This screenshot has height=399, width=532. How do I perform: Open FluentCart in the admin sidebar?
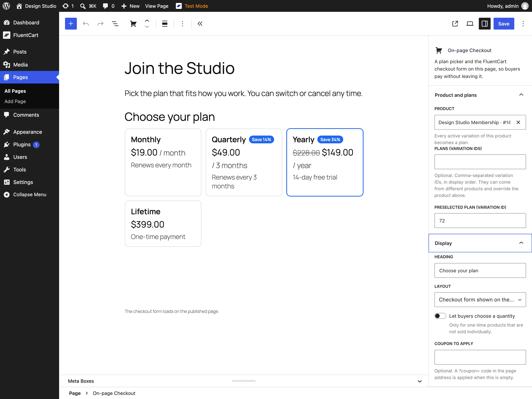pos(29,35)
